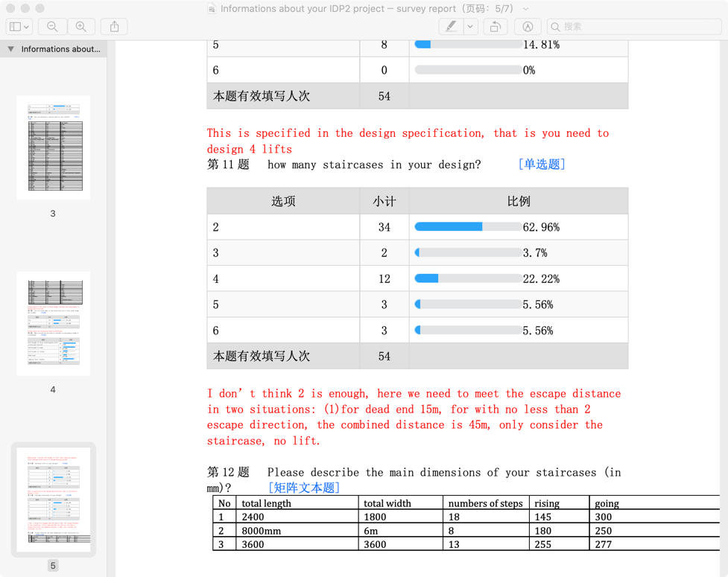Click the page 4 number label in sidebar
The height and width of the screenshot is (577, 728).
click(x=53, y=389)
